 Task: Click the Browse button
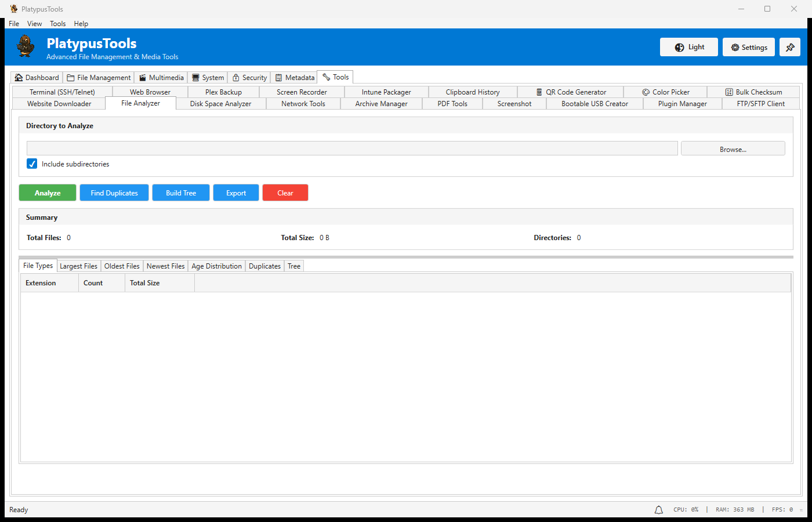(733, 148)
